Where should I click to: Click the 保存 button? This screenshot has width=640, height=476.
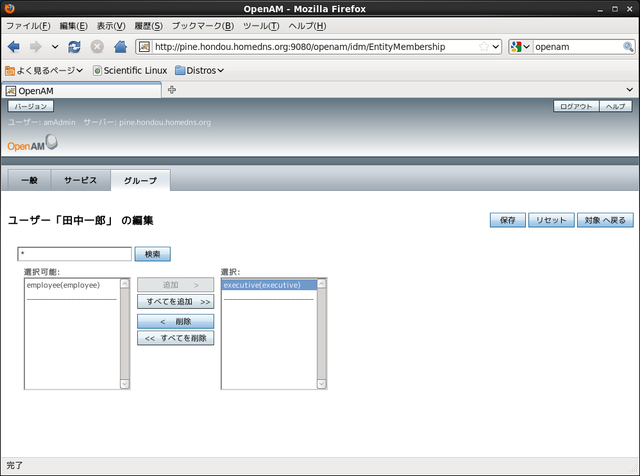(507, 220)
